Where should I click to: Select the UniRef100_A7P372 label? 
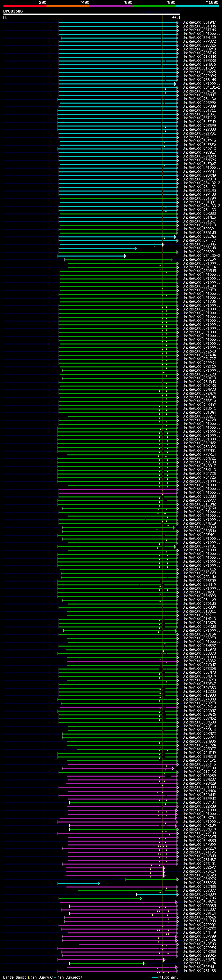199,41
